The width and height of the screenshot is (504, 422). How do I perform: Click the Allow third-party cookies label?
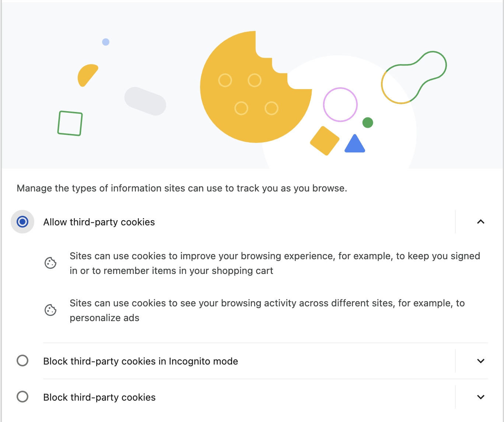click(x=99, y=222)
